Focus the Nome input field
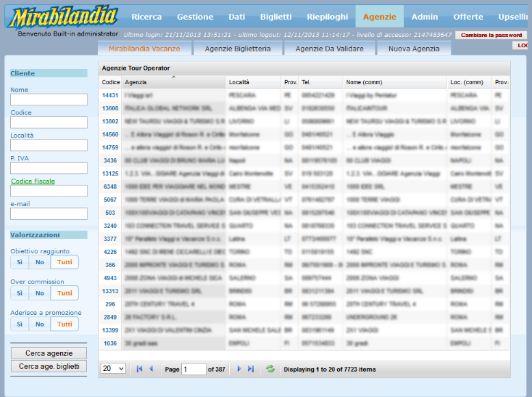The height and width of the screenshot is (397, 532). (x=49, y=99)
